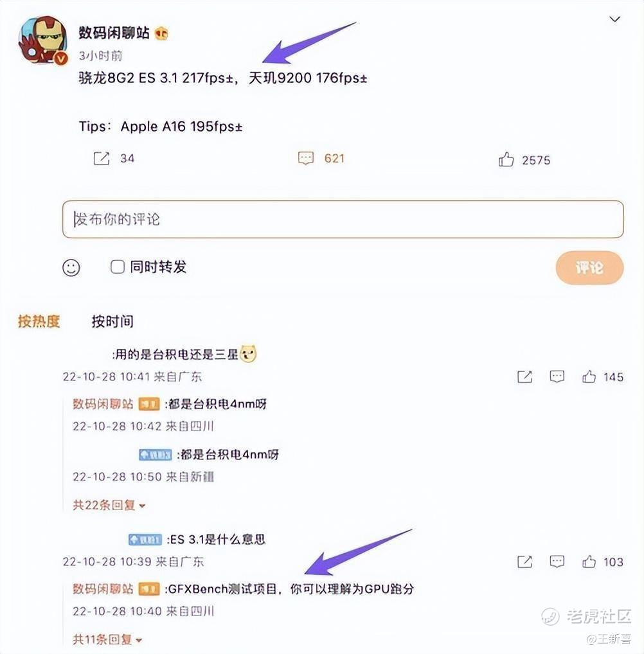
Task: Reply icon on the 台积电还是三星 comment
Action: (x=557, y=376)
